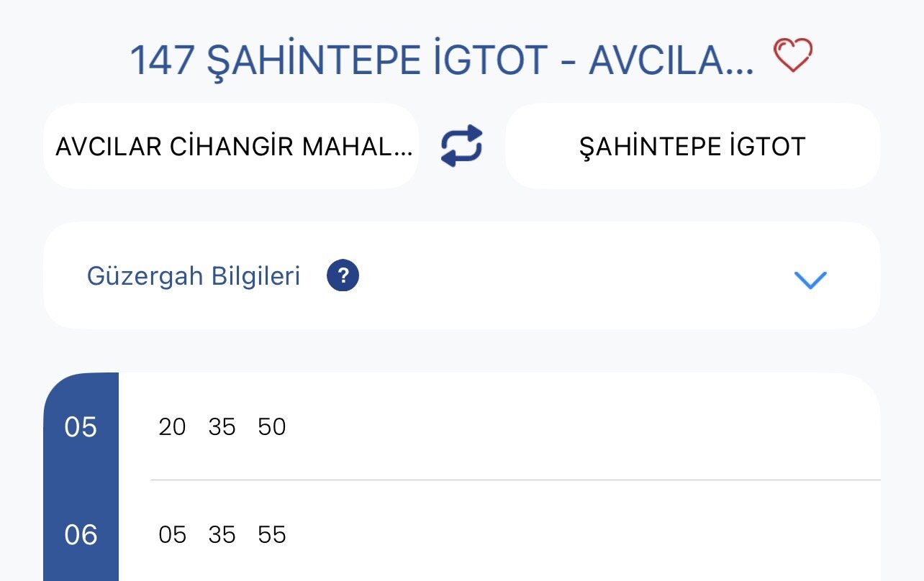Tap the 147 ŞAHİNTEPE İGTOT route title
This screenshot has width=924, height=581.
tap(442, 60)
